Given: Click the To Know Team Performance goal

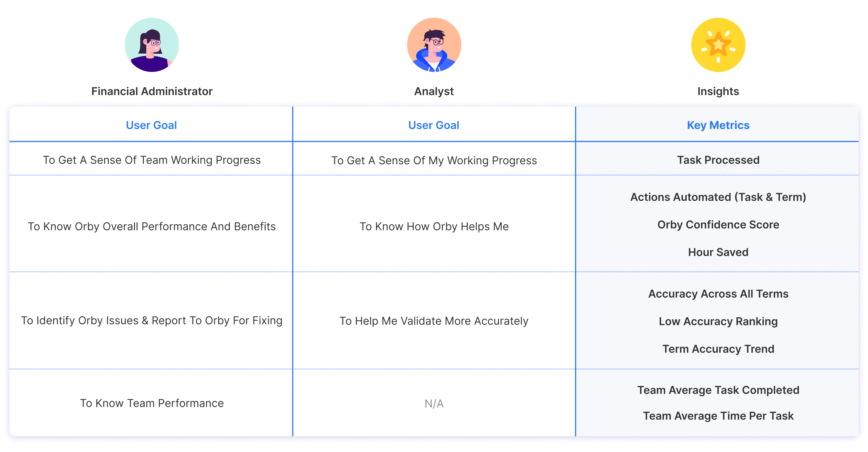Looking at the screenshot, I should tap(152, 403).
